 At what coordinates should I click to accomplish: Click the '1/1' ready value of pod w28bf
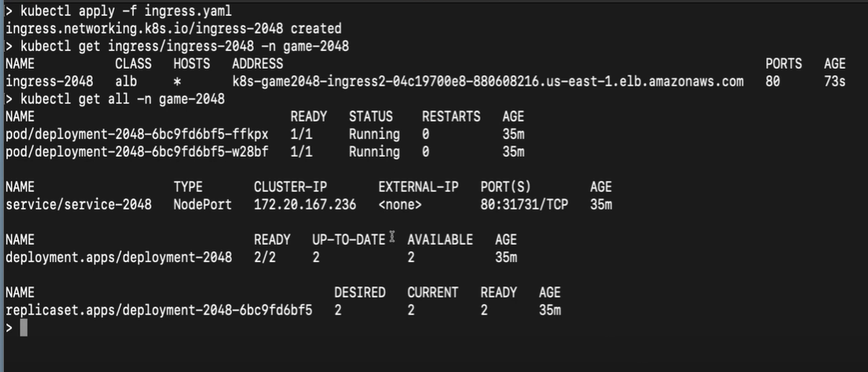(301, 152)
